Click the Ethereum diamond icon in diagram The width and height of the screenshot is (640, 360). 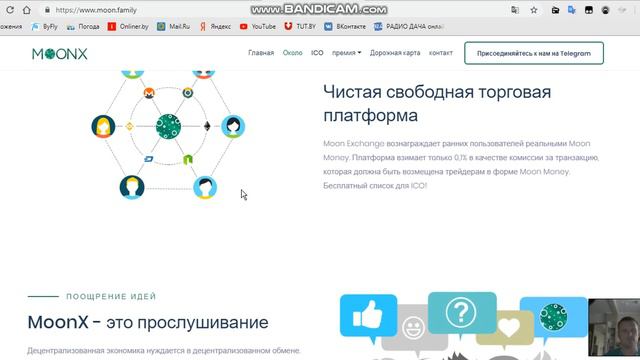pyautogui.click(x=207, y=126)
